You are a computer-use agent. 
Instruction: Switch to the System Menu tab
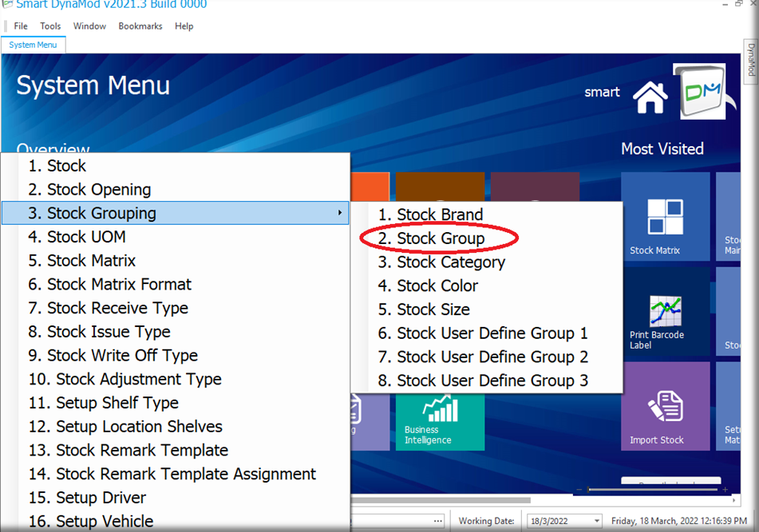[33, 45]
